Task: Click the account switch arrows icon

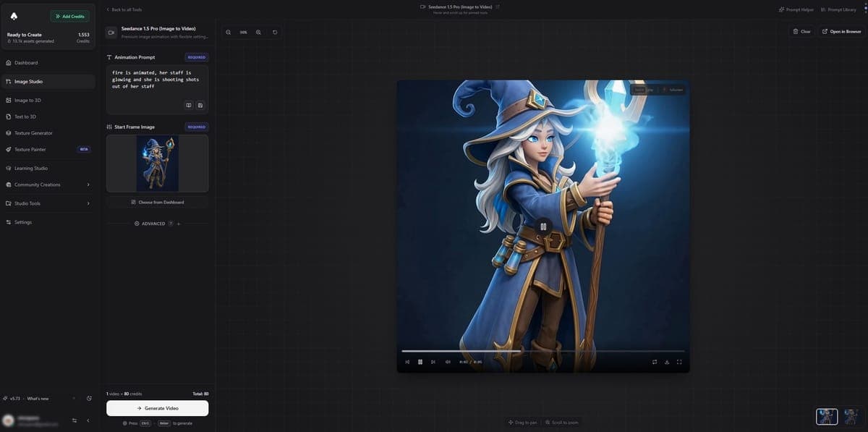Action: 75,420
